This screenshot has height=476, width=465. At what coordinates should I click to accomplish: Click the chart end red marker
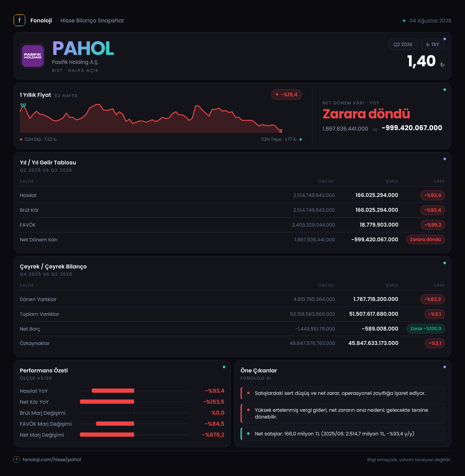[x=281, y=131]
